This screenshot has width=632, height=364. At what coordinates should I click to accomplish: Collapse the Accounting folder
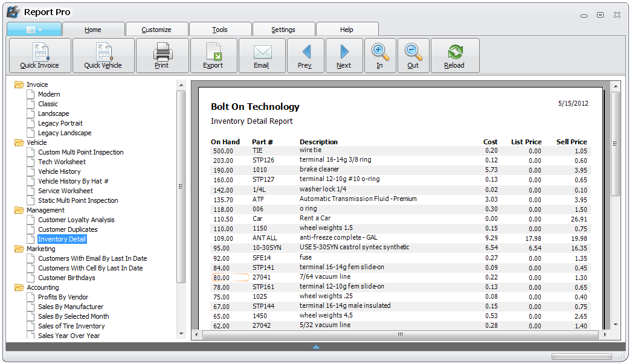(x=19, y=287)
